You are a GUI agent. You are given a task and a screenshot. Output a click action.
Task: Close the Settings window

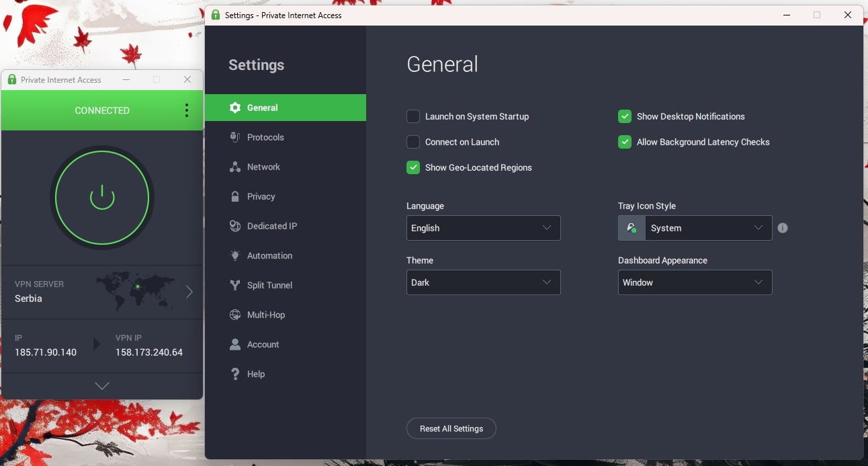point(848,15)
